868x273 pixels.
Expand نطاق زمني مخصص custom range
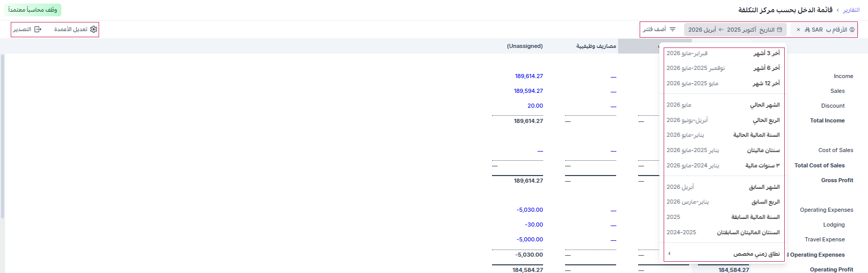(723, 254)
